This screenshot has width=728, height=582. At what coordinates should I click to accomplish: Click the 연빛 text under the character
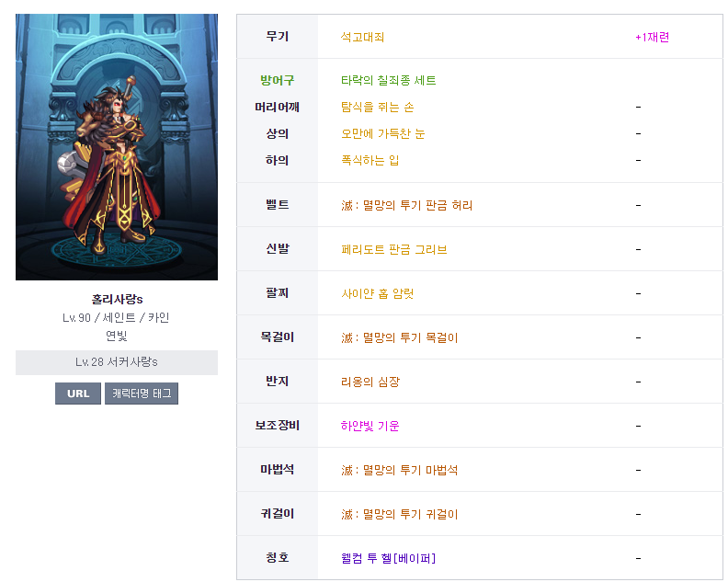click(117, 336)
